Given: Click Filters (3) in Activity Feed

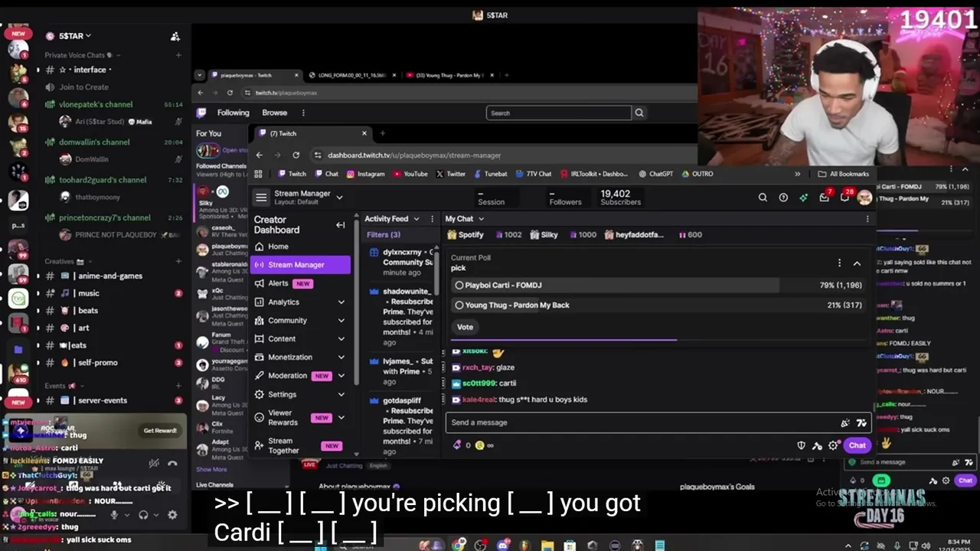Looking at the screenshot, I should (383, 235).
